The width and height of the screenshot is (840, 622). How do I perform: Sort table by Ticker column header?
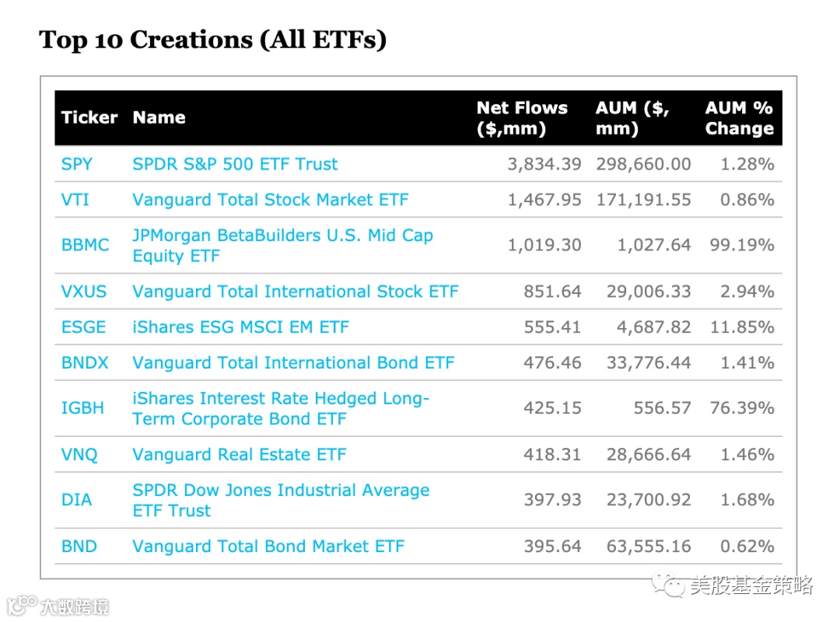coord(89,118)
